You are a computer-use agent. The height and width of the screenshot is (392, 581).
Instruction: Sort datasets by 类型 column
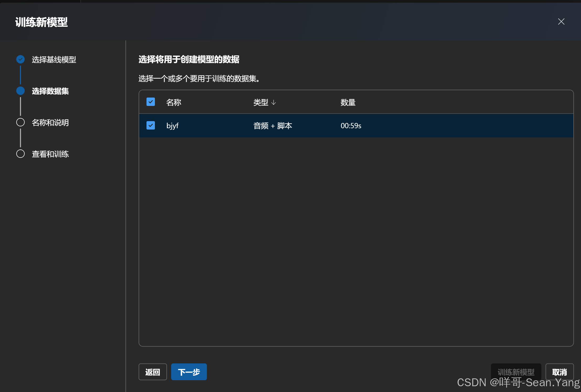click(261, 102)
